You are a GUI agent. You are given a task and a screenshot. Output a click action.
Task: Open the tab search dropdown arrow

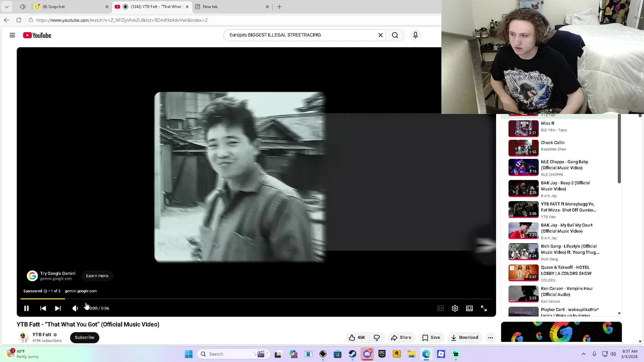(7, 7)
